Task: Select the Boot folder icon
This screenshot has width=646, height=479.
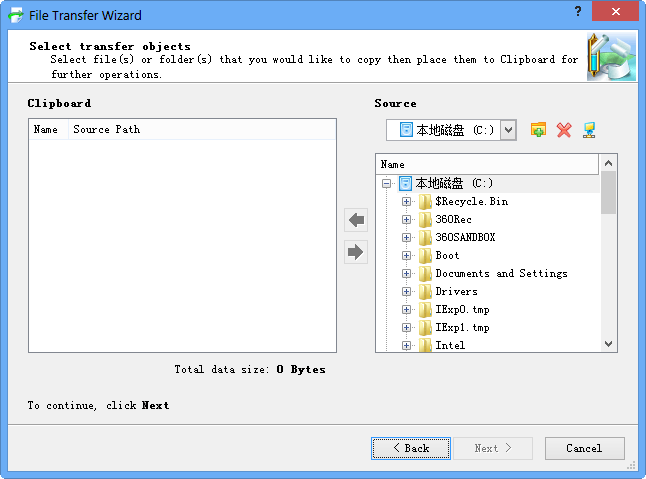Action: [x=425, y=256]
